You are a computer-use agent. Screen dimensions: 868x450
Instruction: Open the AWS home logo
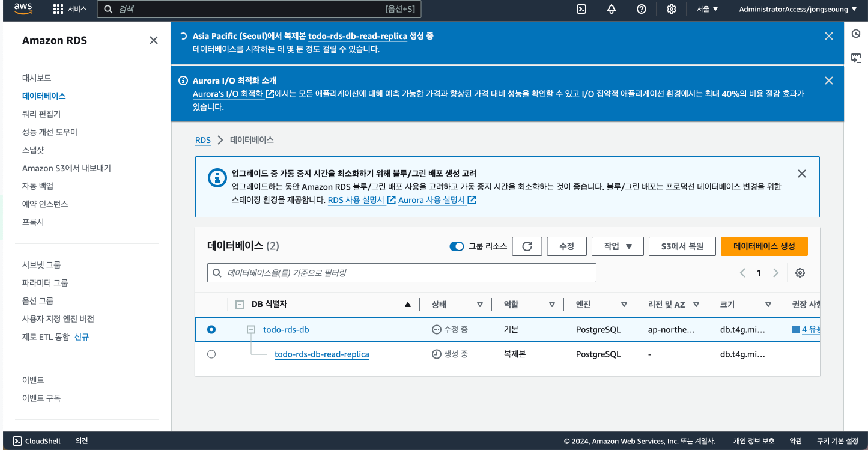[23, 9]
